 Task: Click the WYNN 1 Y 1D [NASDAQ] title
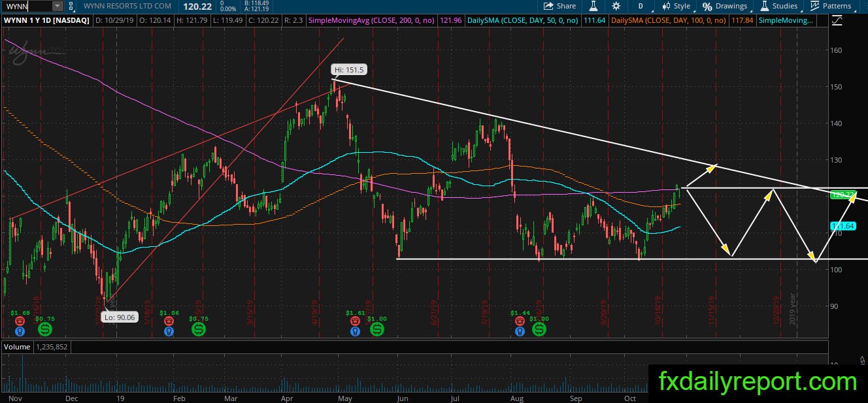coord(47,21)
